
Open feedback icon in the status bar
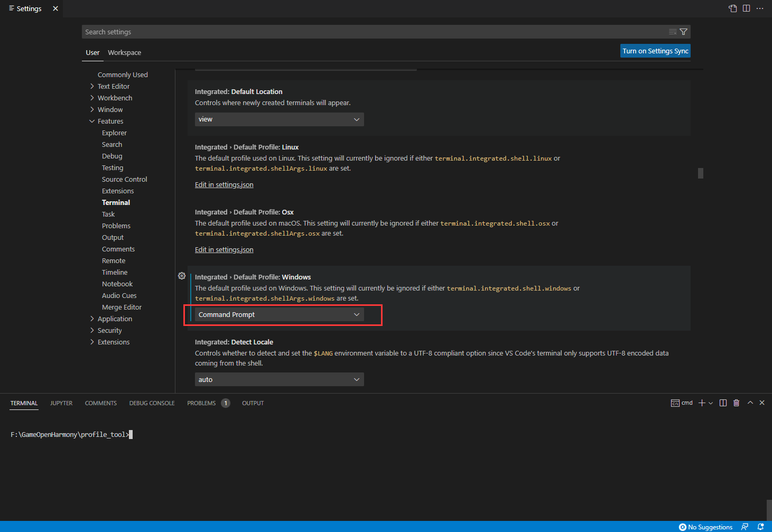click(745, 527)
